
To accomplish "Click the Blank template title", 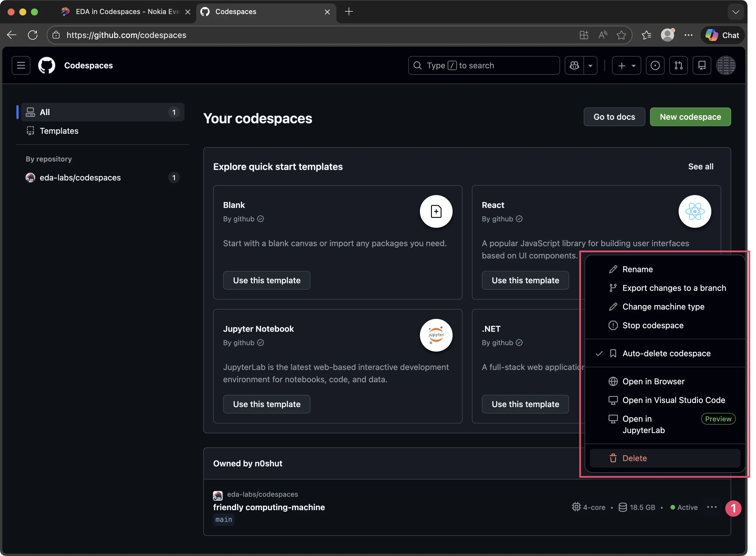I will [234, 205].
